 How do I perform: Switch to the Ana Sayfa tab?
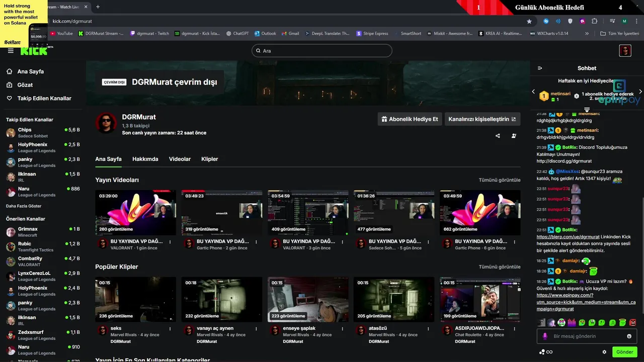(x=108, y=159)
